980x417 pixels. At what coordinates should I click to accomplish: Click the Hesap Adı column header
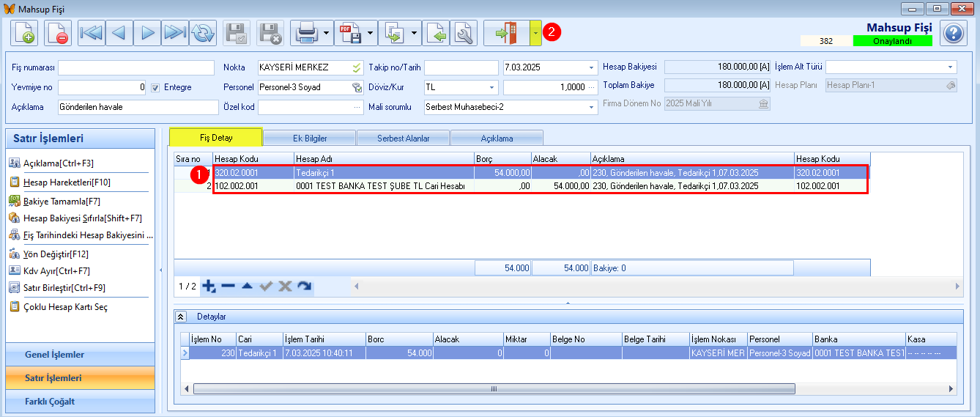click(x=384, y=159)
